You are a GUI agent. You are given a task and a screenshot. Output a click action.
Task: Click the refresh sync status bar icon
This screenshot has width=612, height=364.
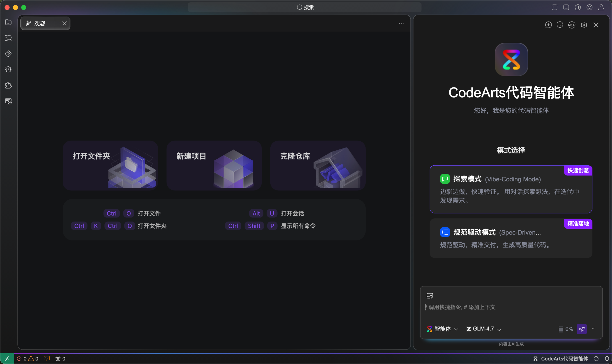(x=596, y=359)
